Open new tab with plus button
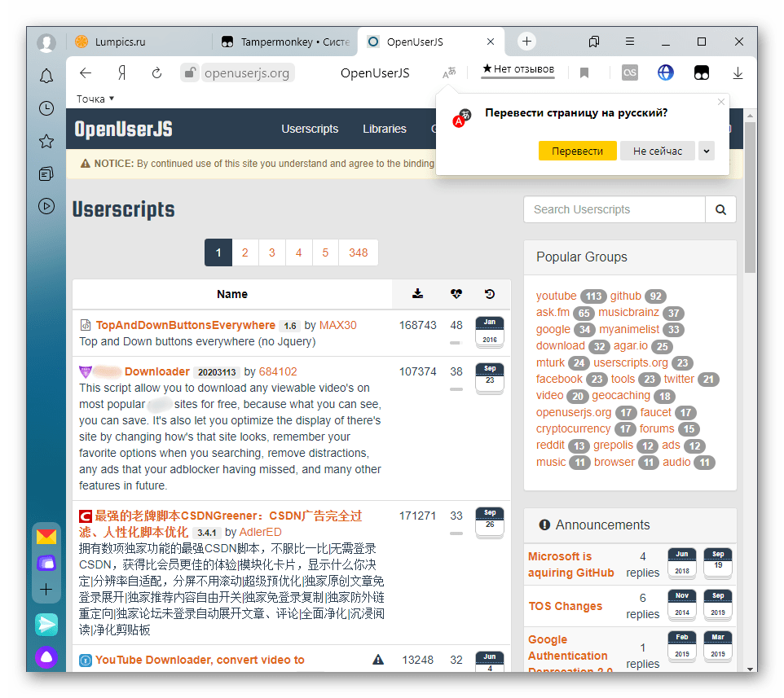Screen dimensions: 784x698 [x=526, y=42]
